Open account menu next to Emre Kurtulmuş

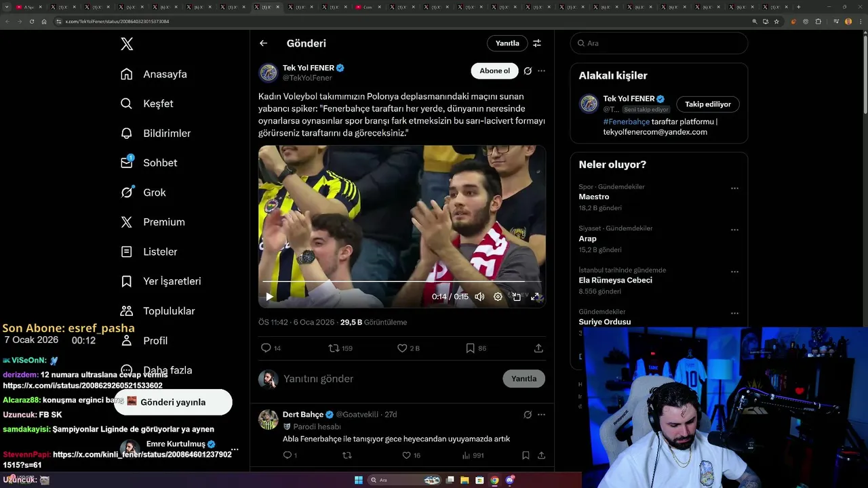pos(235,449)
